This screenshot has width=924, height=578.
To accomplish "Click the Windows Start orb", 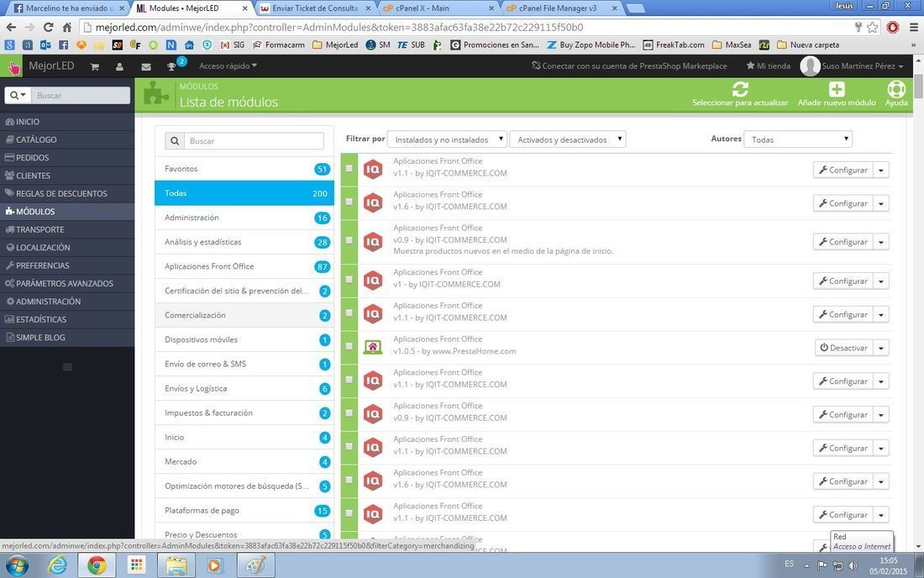I will click(x=18, y=565).
